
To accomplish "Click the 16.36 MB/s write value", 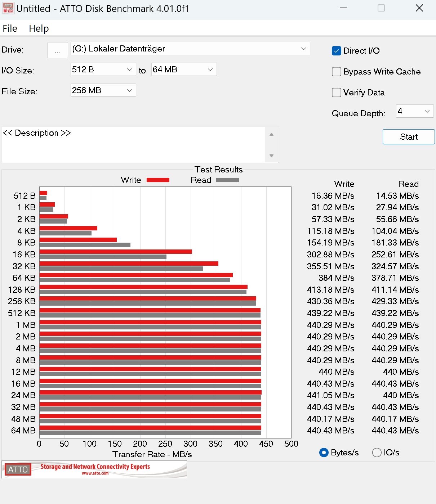I will click(333, 196).
